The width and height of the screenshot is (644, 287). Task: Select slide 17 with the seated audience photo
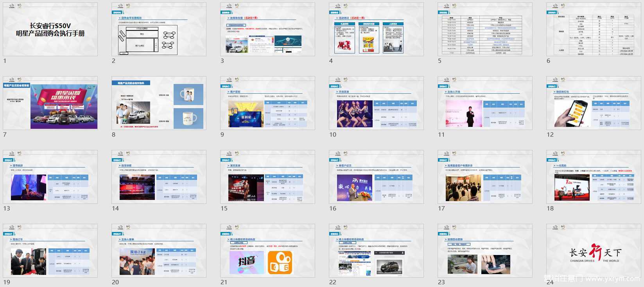pyautogui.click(x=485, y=177)
